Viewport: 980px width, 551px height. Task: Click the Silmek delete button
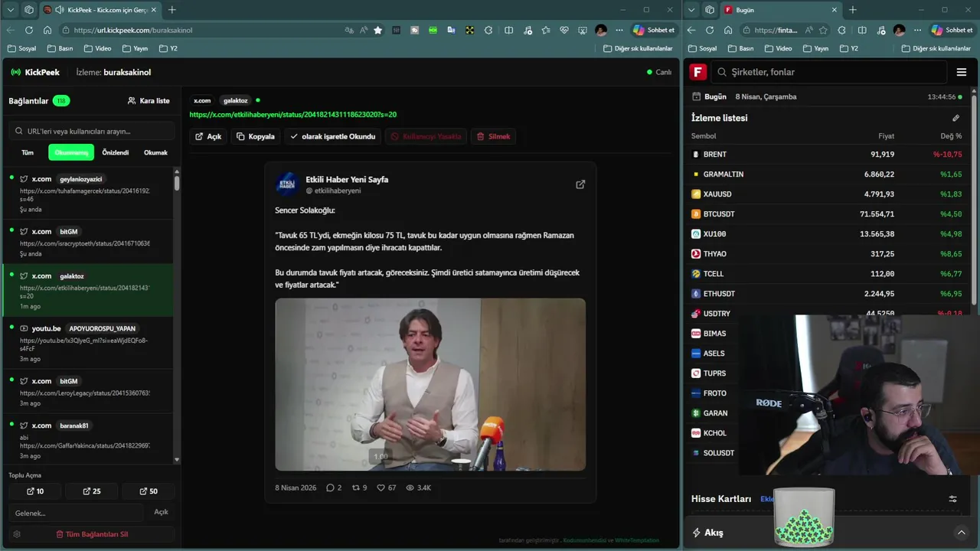click(x=493, y=136)
